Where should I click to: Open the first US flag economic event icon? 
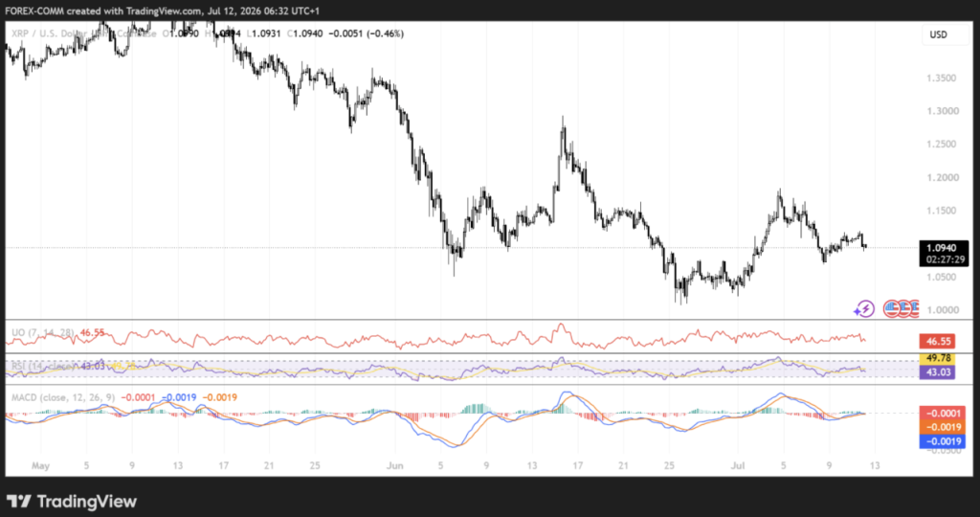[x=892, y=308]
